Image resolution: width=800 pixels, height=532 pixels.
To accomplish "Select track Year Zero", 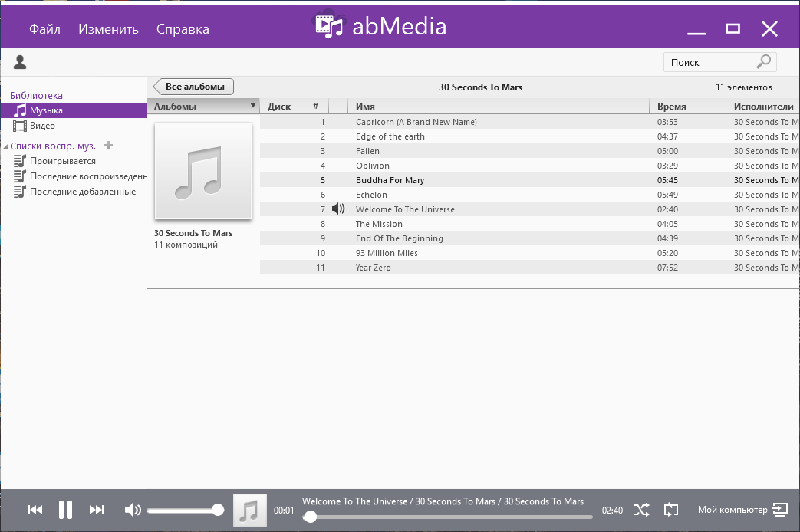I will click(x=529, y=268).
